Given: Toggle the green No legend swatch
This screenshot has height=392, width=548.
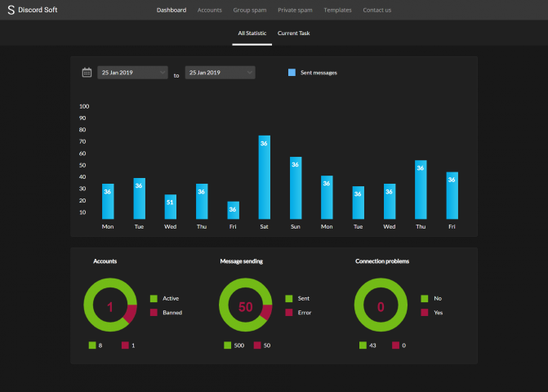Looking at the screenshot, I should coord(425,298).
